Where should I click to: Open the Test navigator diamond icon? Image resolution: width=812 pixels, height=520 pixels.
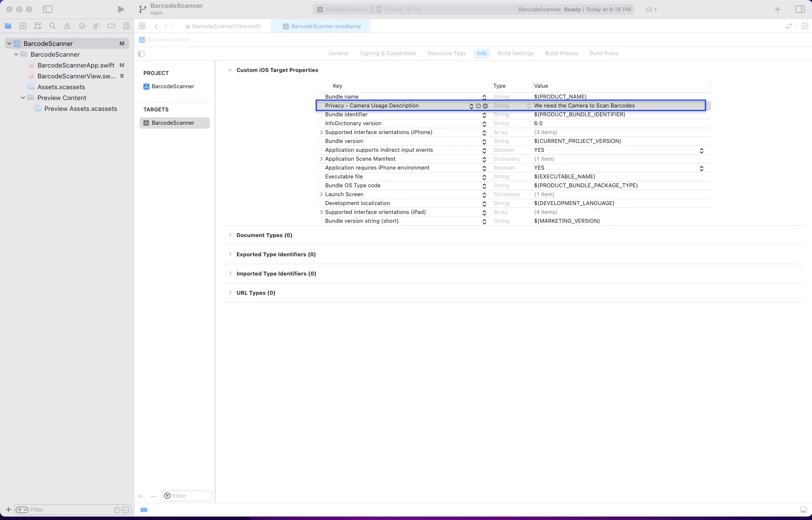tap(82, 26)
